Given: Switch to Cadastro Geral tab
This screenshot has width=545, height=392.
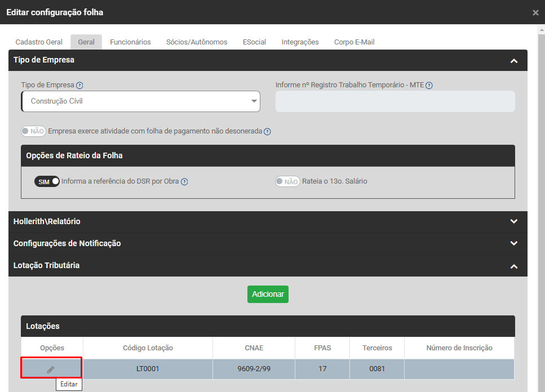Looking at the screenshot, I should point(39,42).
